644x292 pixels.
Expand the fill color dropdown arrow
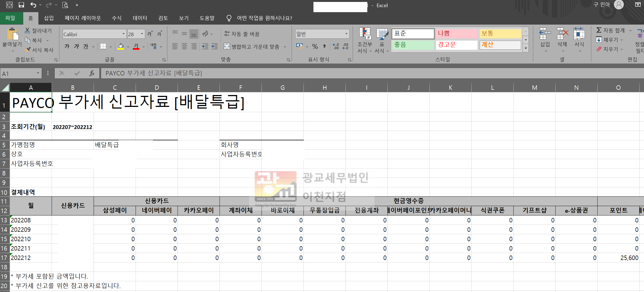tap(128, 47)
